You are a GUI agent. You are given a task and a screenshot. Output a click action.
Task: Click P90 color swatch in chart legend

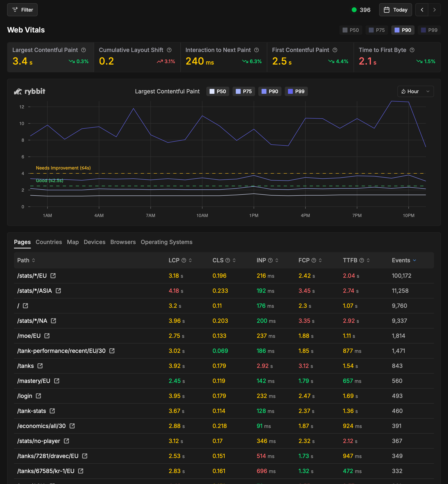(x=264, y=91)
